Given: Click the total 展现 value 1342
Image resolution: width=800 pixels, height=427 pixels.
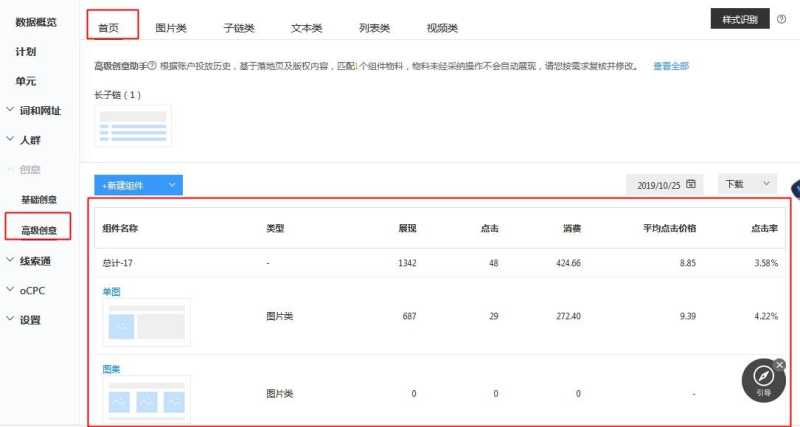Looking at the screenshot, I should (407, 263).
